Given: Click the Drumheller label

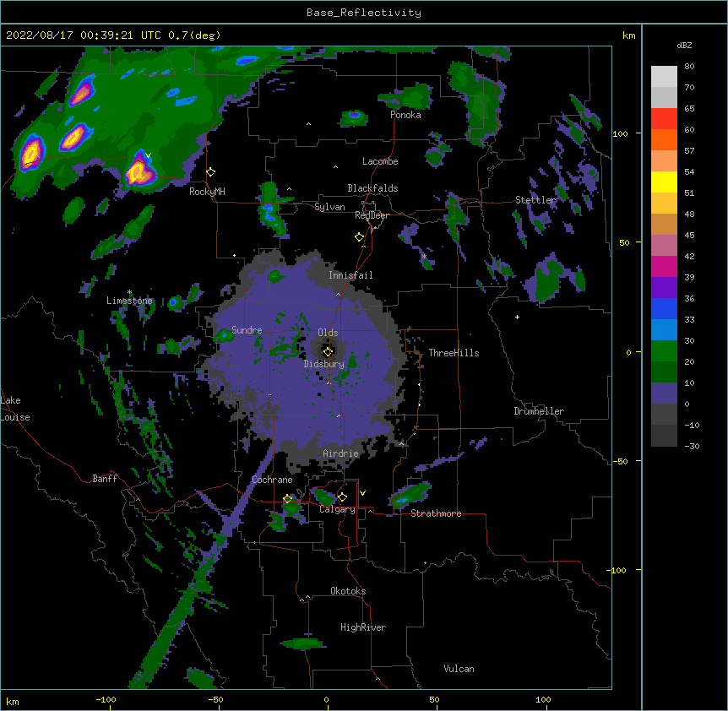Looking at the screenshot, I should point(539,411).
